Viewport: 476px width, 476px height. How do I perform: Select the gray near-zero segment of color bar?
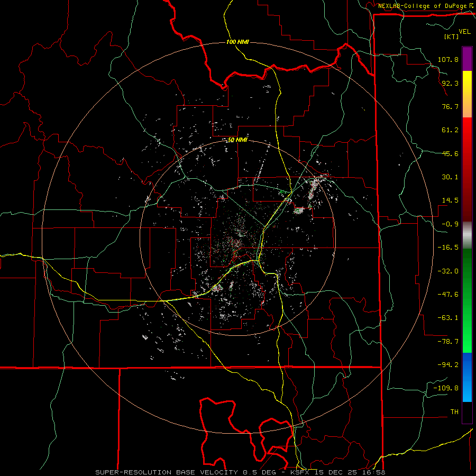tap(467, 235)
